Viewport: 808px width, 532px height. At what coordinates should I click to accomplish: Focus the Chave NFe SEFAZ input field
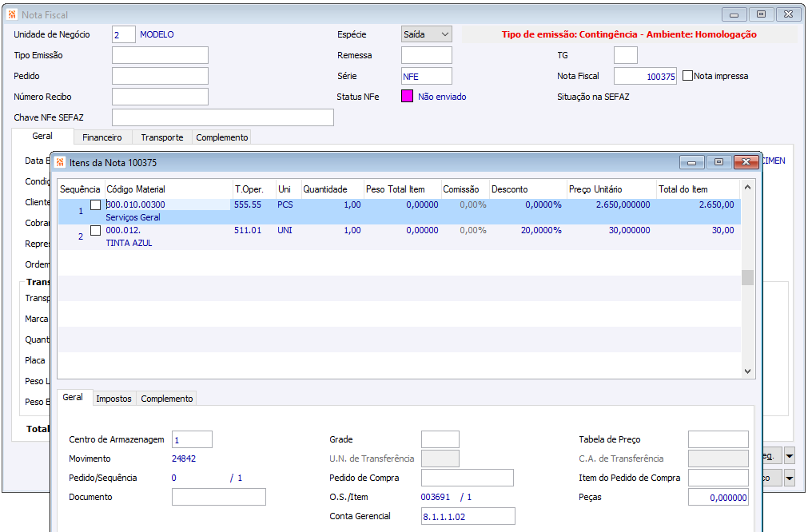coord(222,117)
